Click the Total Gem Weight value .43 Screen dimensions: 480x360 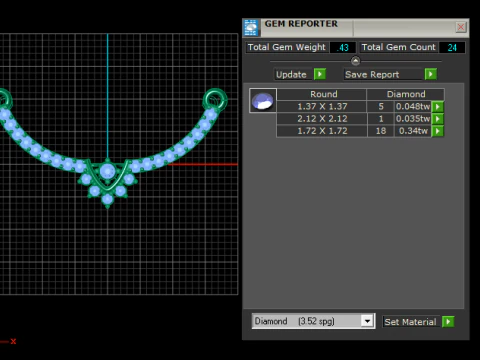click(343, 48)
